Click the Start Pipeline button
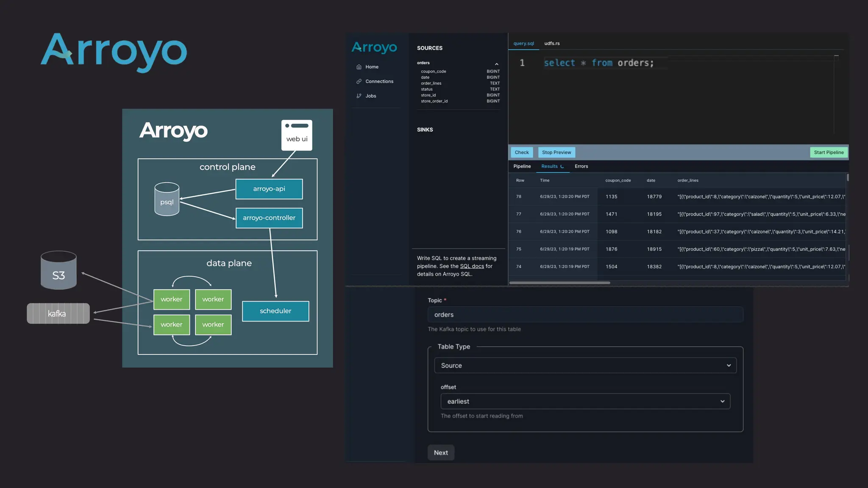The height and width of the screenshot is (488, 868). point(828,152)
